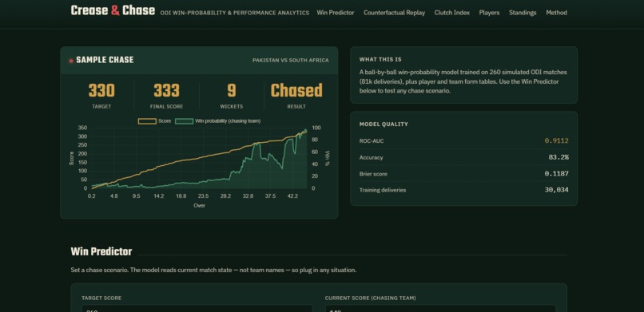The width and height of the screenshot is (644, 312).
Task: Open the Clutch Index section
Action: point(451,13)
